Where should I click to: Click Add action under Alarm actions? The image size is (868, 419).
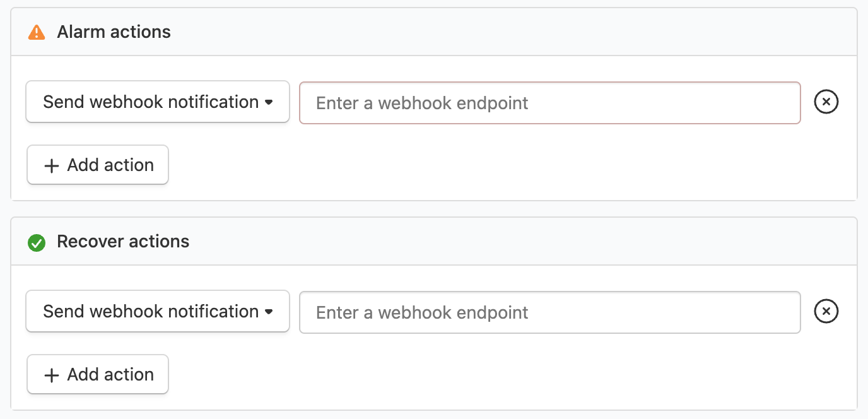(97, 165)
